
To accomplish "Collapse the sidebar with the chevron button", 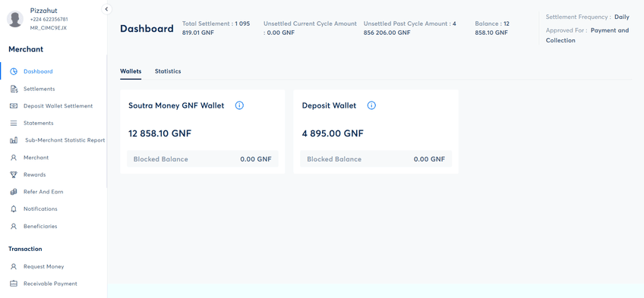I will coord(107,8).
